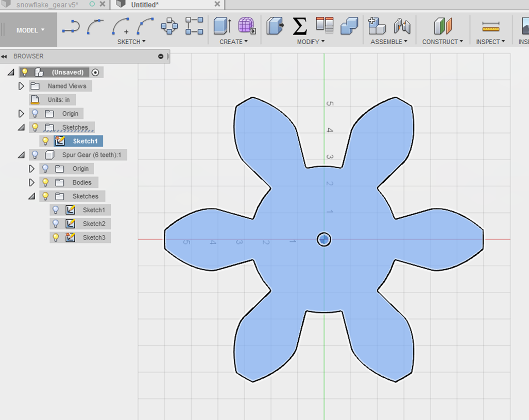The width and height of the screenshot is (529, 420).
Task: Open the MODEL workspace switcher
Action: [28, 30]
